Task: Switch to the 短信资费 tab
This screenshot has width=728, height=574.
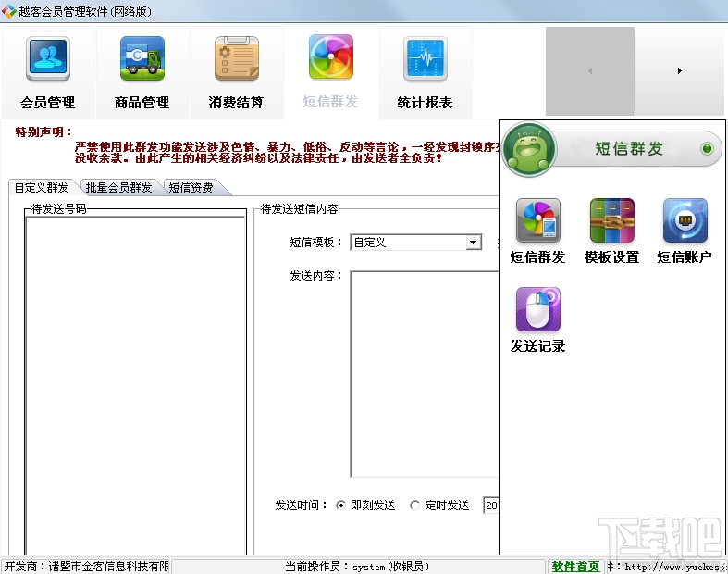Action: [x=191, y=187]
